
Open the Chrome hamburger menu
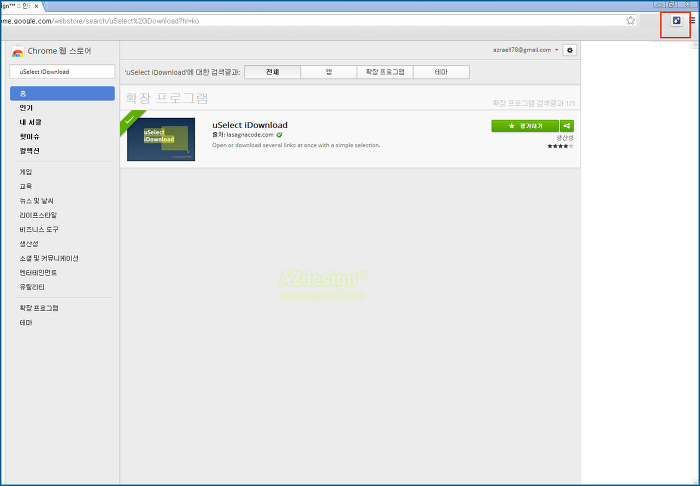point(692,21)
